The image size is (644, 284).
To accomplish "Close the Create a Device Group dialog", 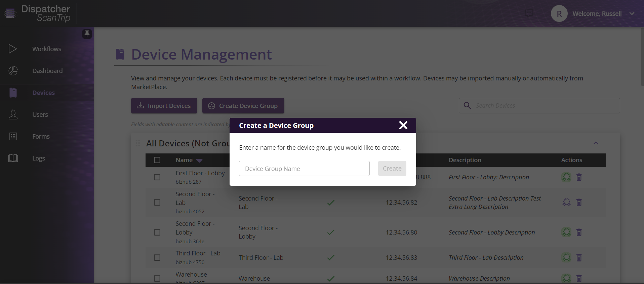I will click(403, 125).
